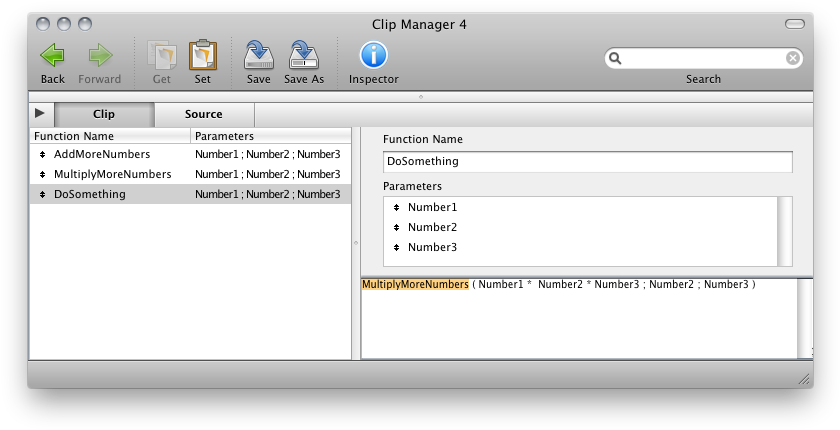Sort by Function Name column header

[110, 136]
